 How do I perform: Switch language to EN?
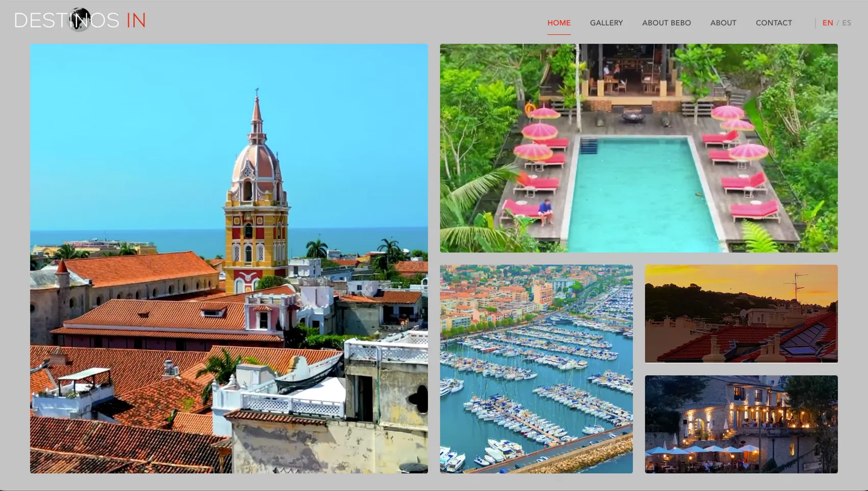click(827, 23)
